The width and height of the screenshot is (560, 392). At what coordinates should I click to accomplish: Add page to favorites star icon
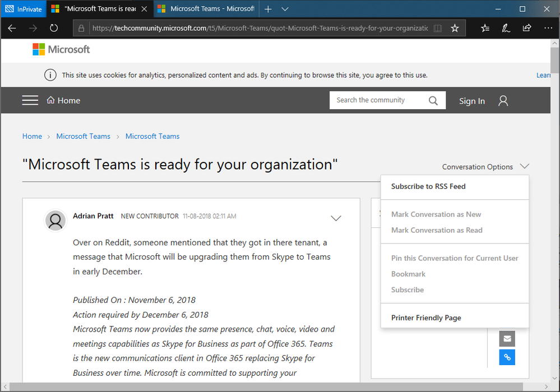(455, 28)
